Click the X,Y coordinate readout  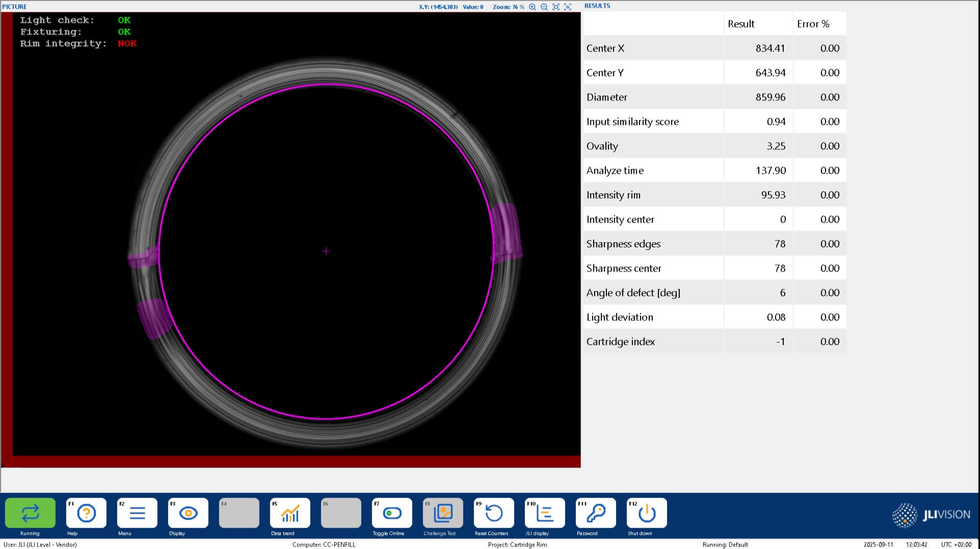click(438, 7)
